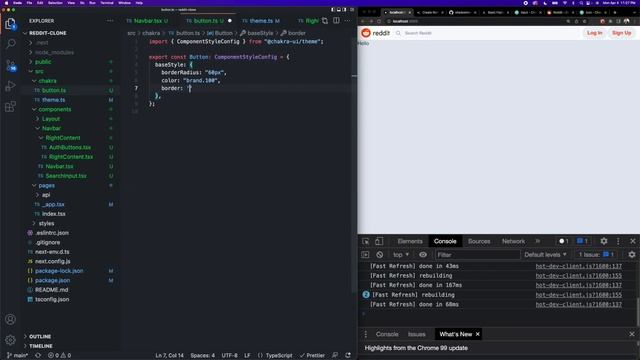Open errors and warnings counter in status bar
This screenshot has width=640, height=360.
point(60,356)
